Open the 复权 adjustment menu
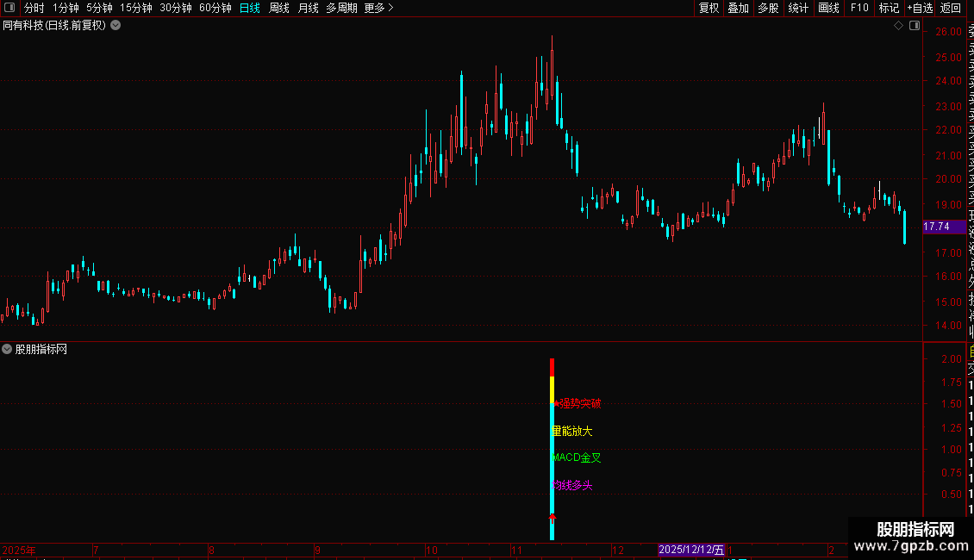Screen dimensions: 974x560 point(709,8)
